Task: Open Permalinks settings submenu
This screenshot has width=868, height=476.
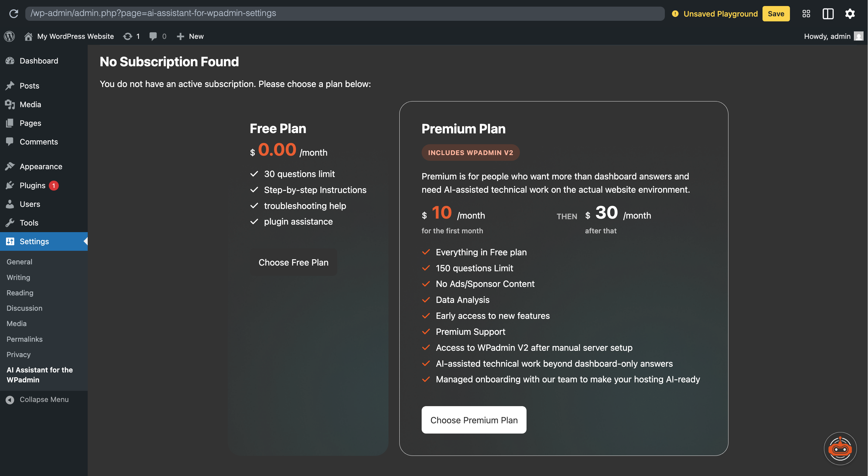Action: coord(25,339)
